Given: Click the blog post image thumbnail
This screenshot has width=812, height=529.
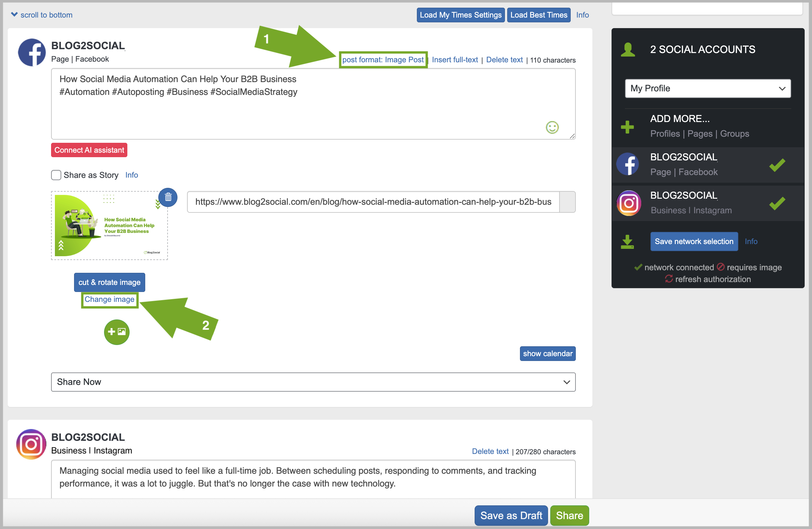Looking at the screenshot, I should [109, 226].
